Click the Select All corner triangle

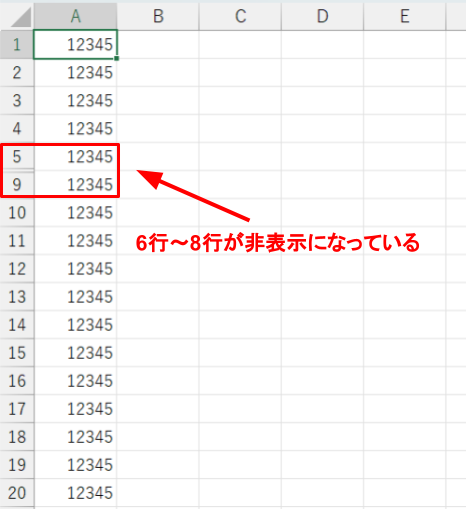coord(20,17)
